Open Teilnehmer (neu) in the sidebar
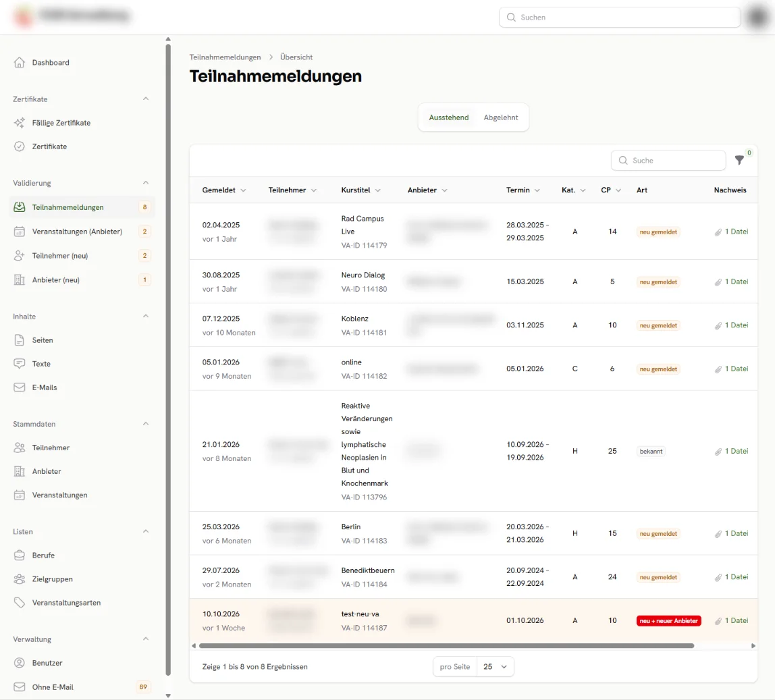Image resolution: width=775 pixels, height=700 pixels. click(82, 256)
